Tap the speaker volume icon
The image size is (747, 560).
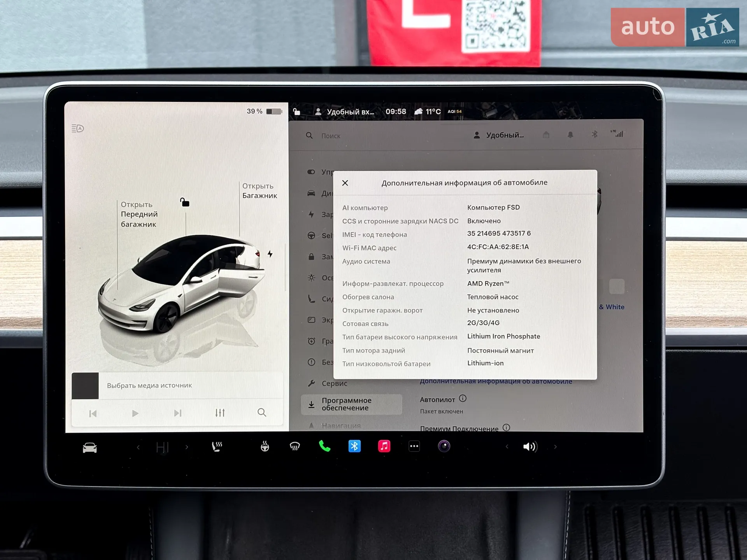coord(530,446)
